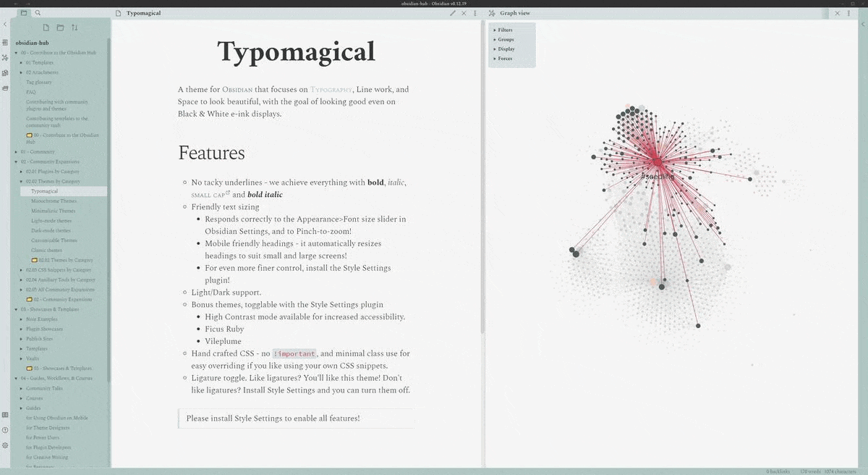Image resolution: width=868 pixels, height=475 pixels.
Task: Switch Typomagical note to edit mode (pencil)
Action: (x=453, y=13)
